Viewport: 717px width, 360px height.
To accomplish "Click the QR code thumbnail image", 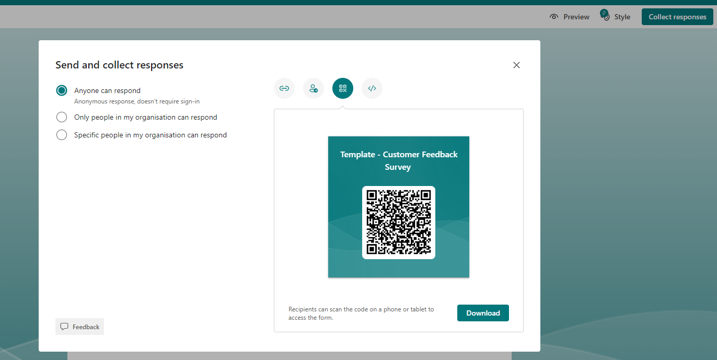I will point(399,222).
